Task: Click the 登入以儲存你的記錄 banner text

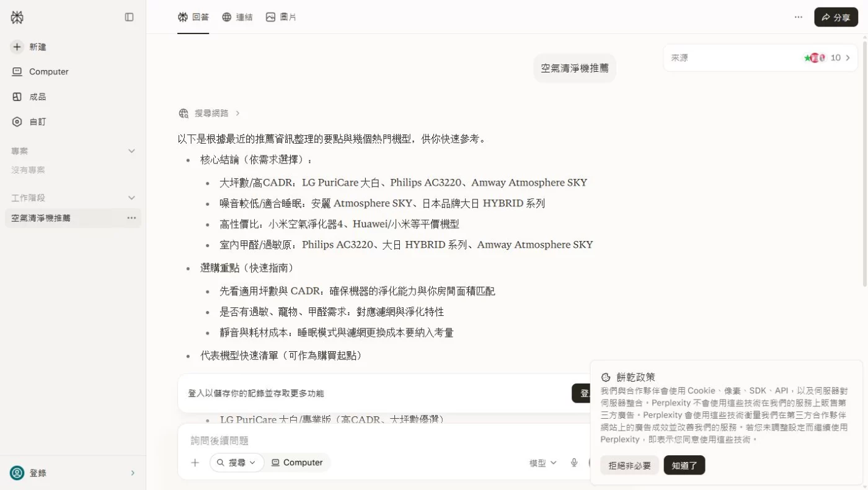Action: 256,393
